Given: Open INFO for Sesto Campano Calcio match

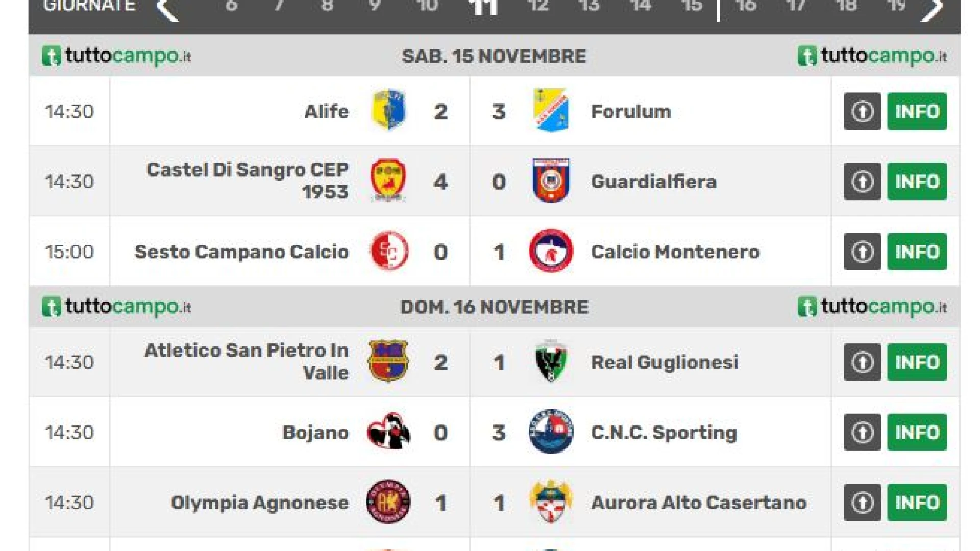Looking at the screenshot, I should click(x=917, y=252).
